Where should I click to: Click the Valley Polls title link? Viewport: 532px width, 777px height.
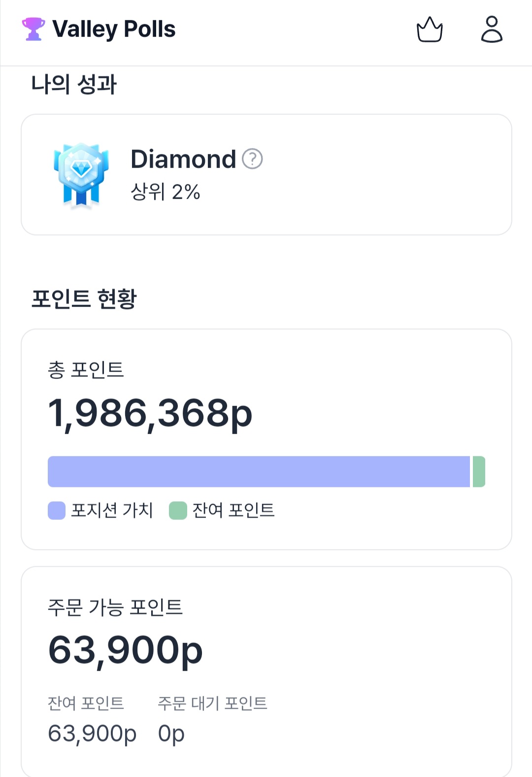pyautogui.click(x=114, y=29)
